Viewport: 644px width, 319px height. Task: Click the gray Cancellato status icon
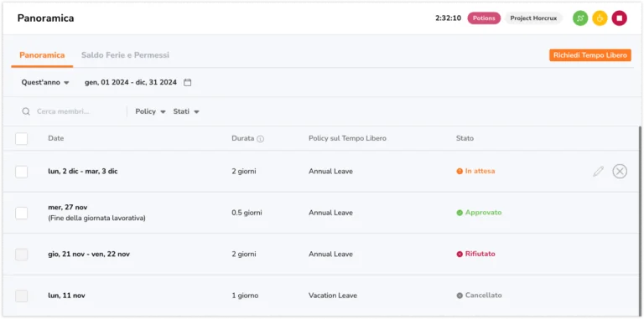click(460, 296)
